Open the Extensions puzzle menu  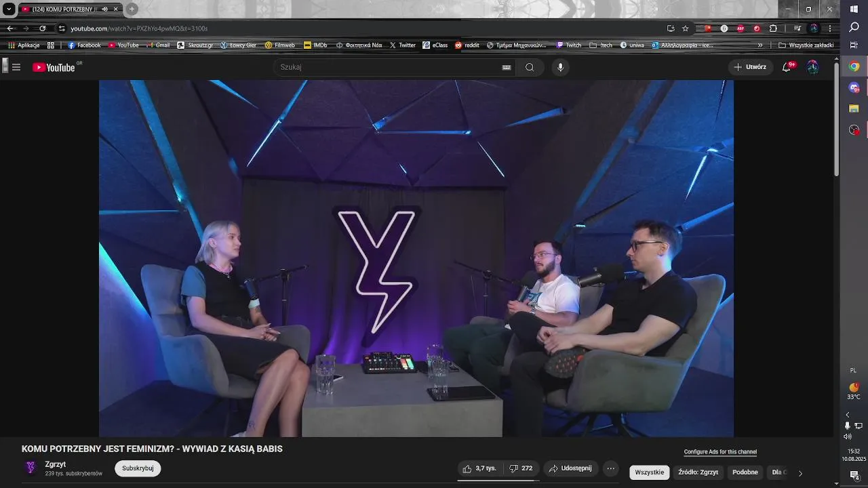tap(773, 28)
